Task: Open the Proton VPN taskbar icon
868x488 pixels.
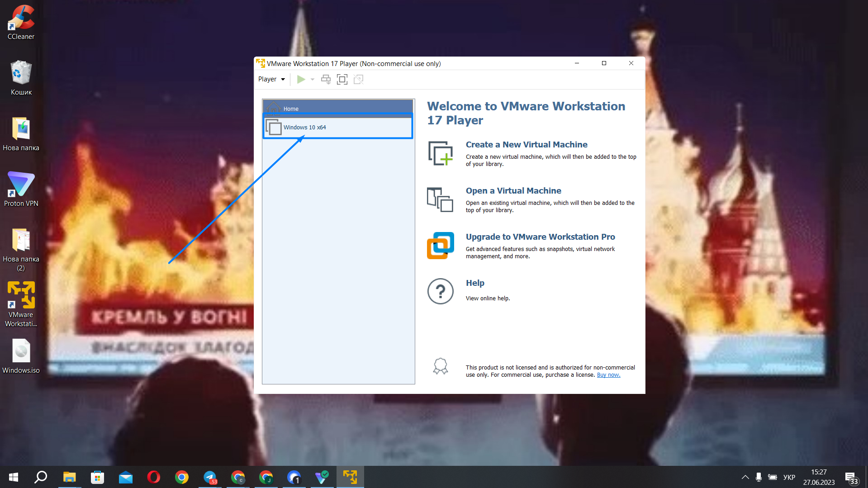Action: coord(322,477)
